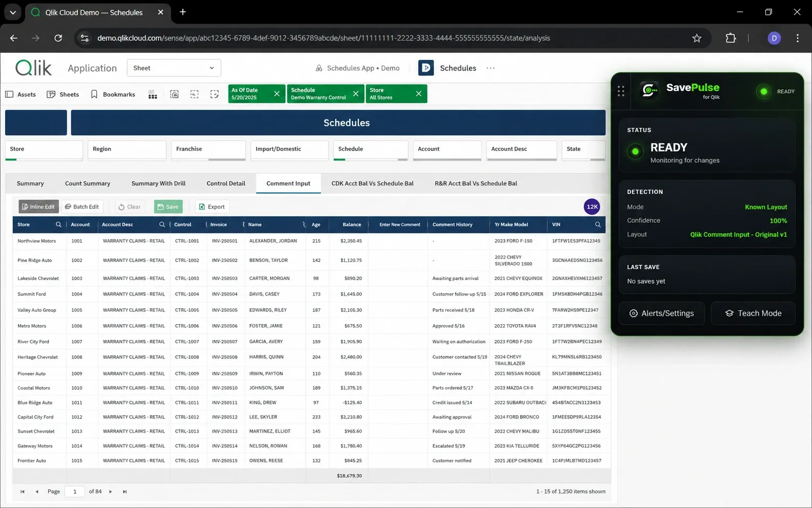Select the Northview Motors store cell
This screenshot has height=508, width=812.
click(x=37, y=241)
